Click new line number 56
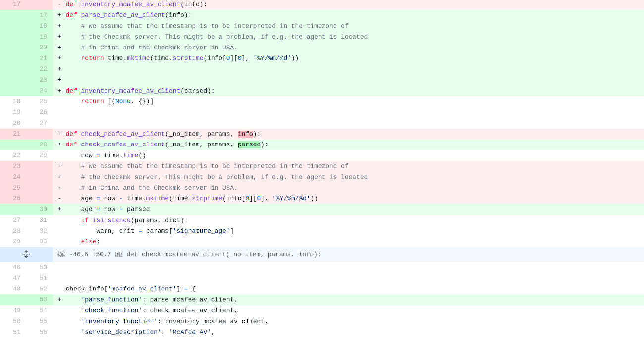 click(43, 332)
